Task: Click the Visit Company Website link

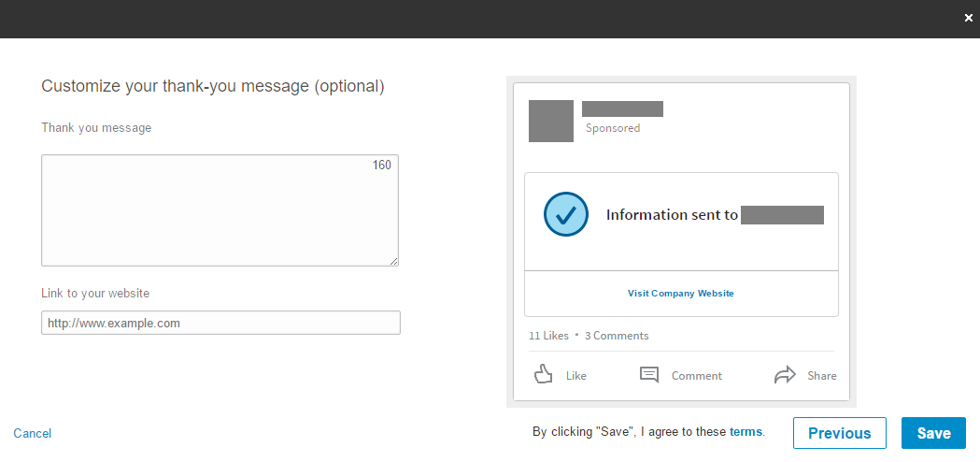Action: coord(681,294)
